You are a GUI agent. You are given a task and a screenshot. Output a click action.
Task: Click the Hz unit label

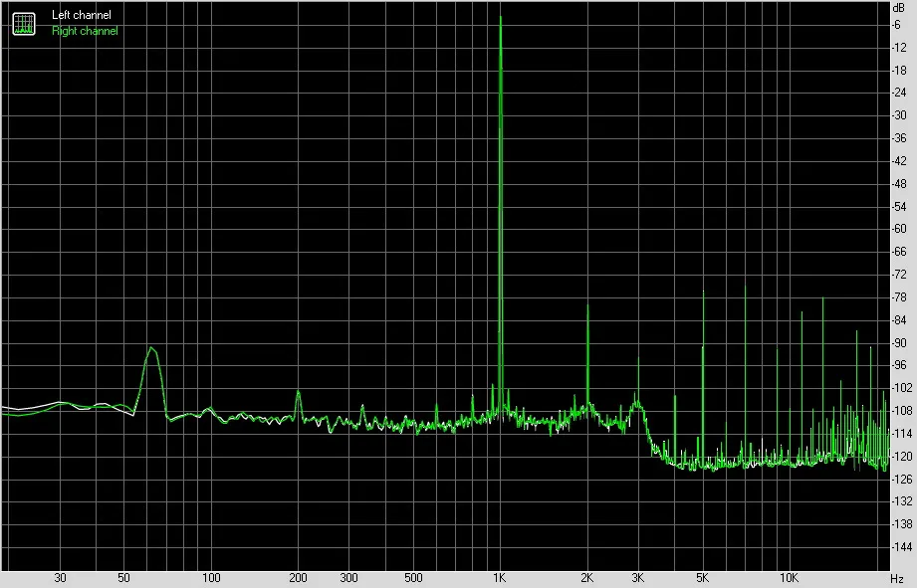tap(897, 579)
